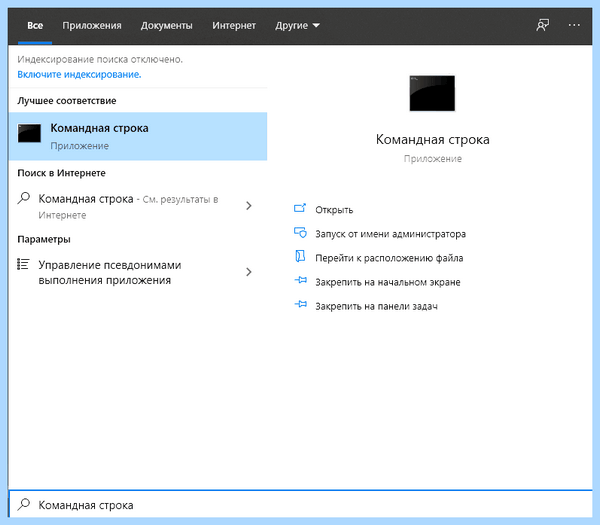Click the file location icon
Image resolution: width=600 pixels, height=525 pixels.
300,256
